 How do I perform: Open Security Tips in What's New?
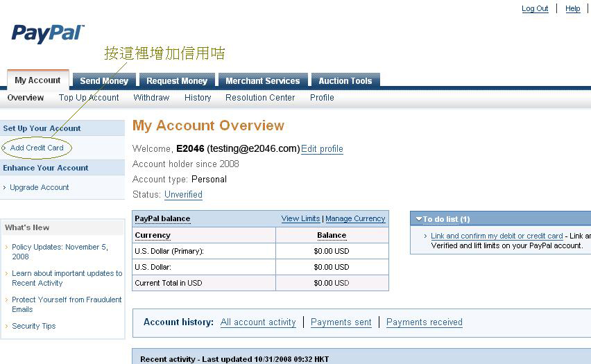pos(33,326)
